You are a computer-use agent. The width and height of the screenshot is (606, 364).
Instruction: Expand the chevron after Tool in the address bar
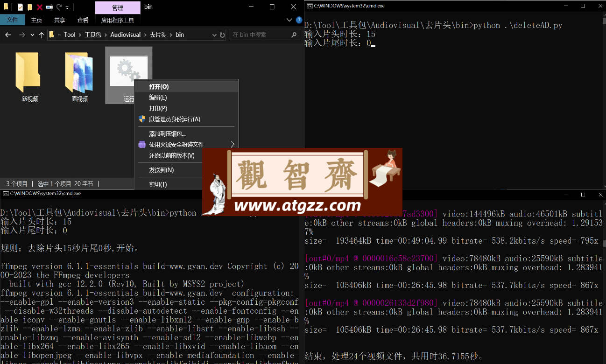point(80,35)
